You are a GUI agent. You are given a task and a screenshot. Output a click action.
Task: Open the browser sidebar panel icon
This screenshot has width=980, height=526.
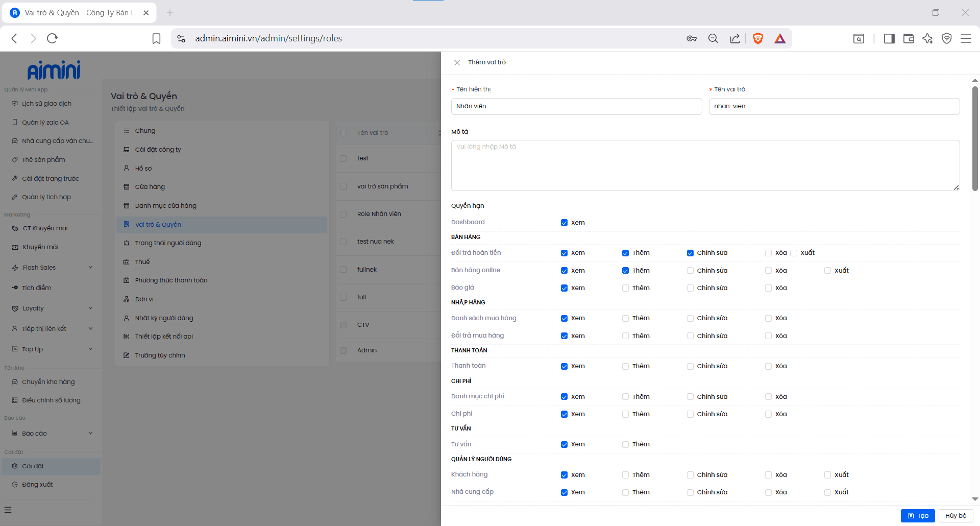tap(889, 38)
